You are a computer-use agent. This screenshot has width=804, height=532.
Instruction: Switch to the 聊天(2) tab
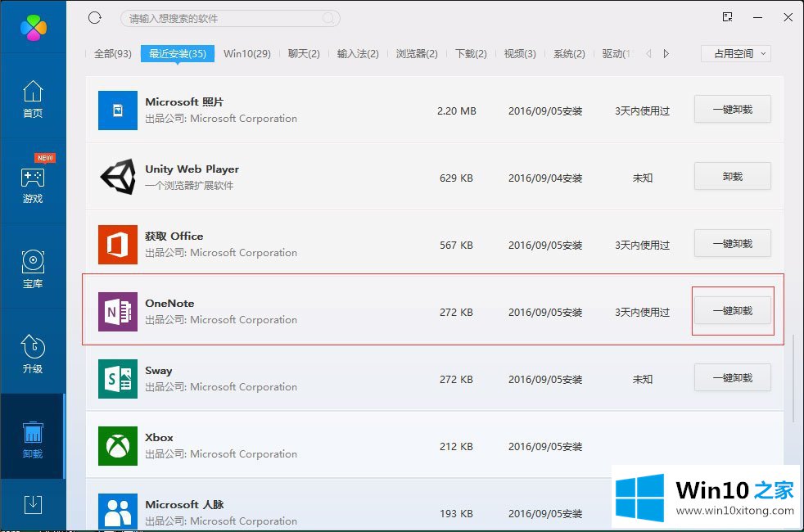point(304,54)
